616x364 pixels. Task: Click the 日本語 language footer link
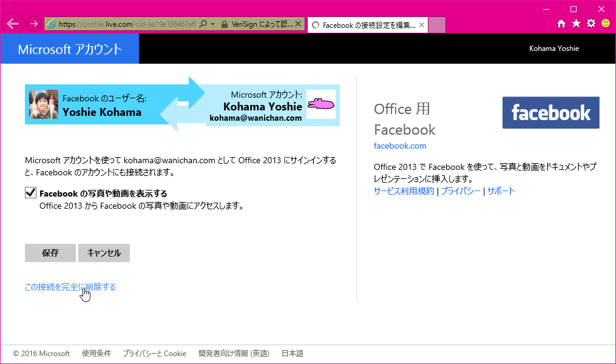pyautogui.click(x=293, y=354)
